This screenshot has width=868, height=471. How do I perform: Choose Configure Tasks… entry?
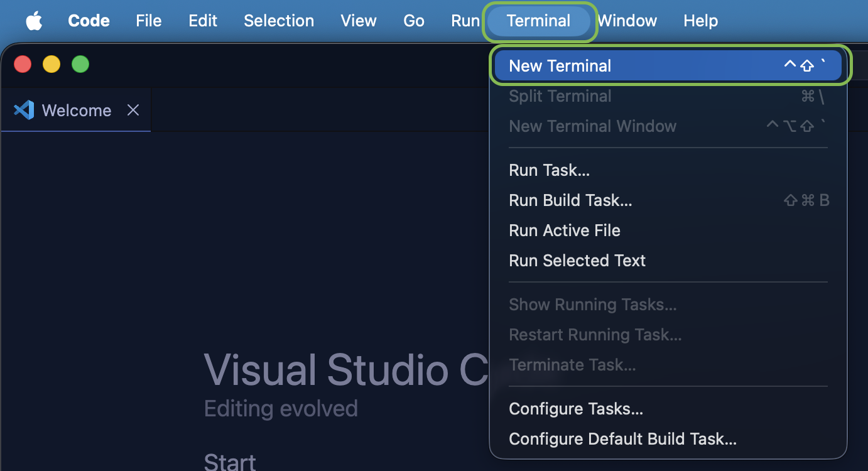pos(668,409)
